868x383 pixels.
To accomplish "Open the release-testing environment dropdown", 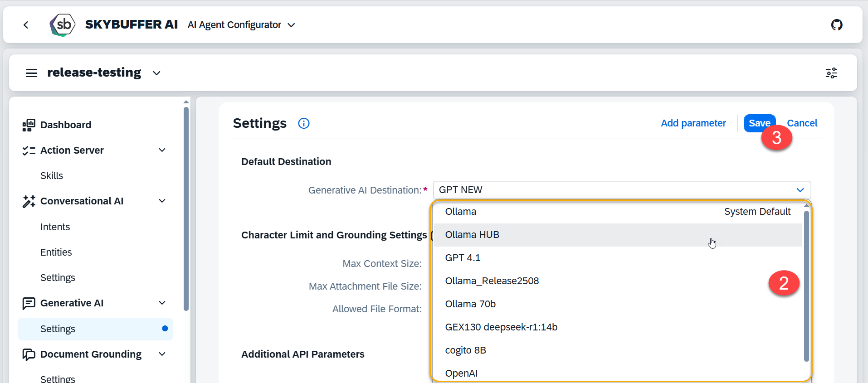I will click(156, 73).
